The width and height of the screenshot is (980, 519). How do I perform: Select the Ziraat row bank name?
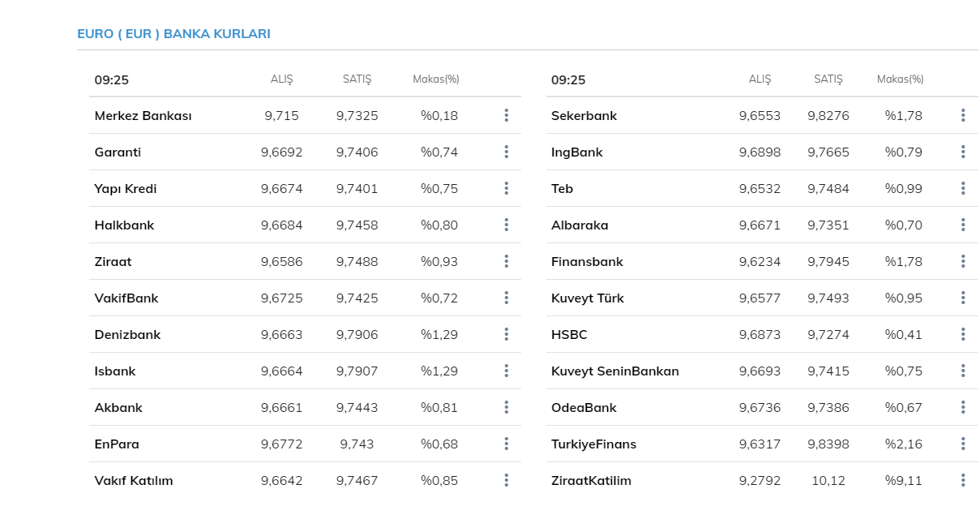click(x=113, y=262)
